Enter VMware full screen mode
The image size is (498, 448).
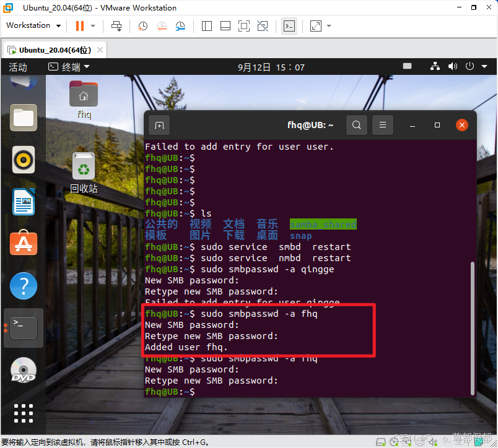point(244,26)
